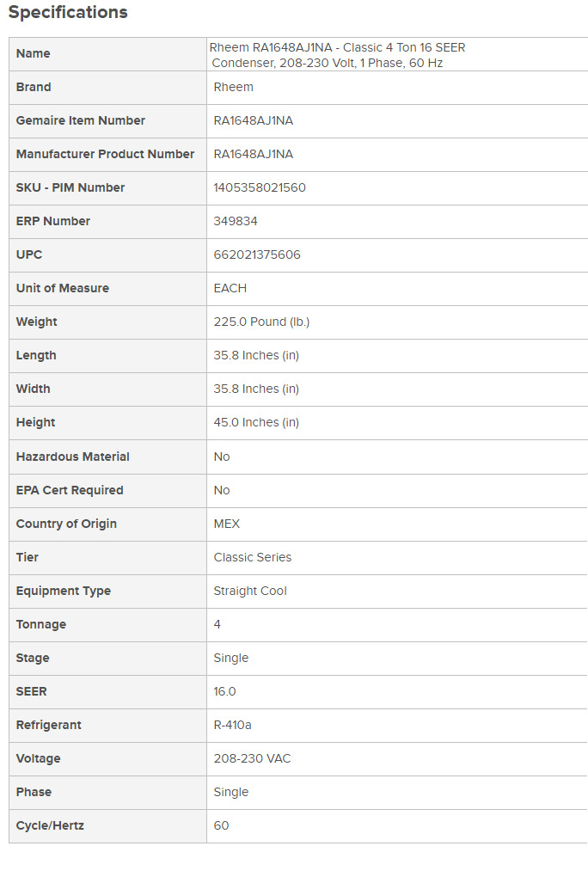Click the Tier value Classic Series
Viewport: 588px width, 889px height.
(253, 557)
